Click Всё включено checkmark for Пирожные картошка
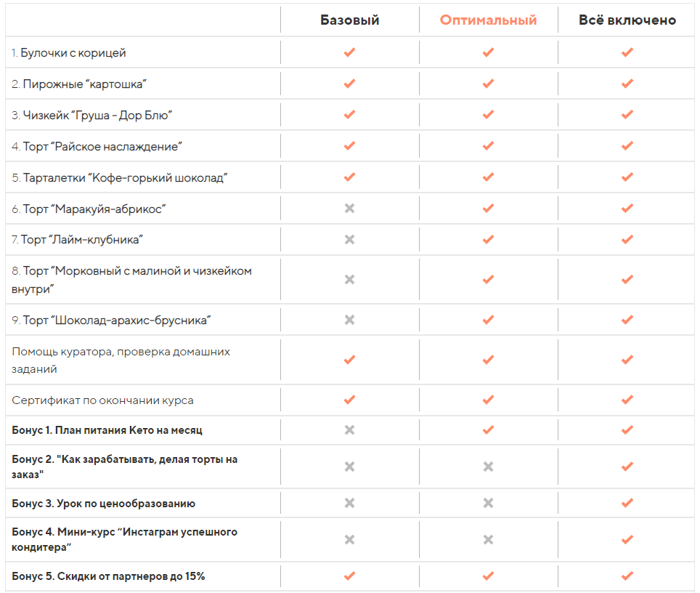This screenshot has width=700, height=593. coord(627,84)
